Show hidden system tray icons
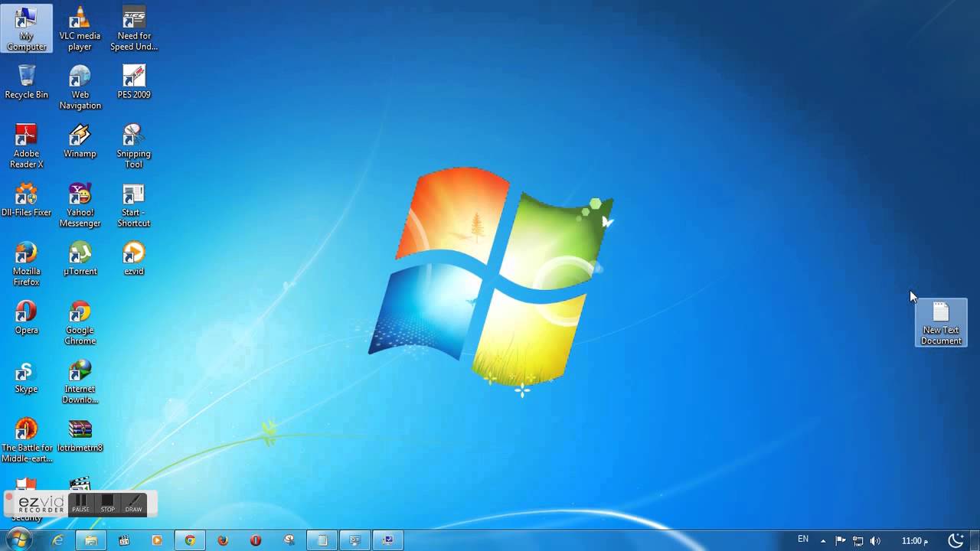980x551 pixels. 823,541
